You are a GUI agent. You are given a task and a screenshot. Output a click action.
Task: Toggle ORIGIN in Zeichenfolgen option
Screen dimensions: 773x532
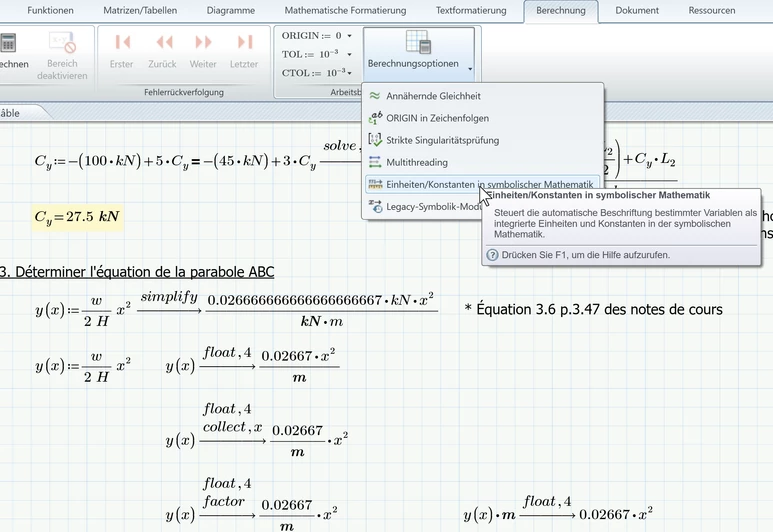(x=483, y=118)
